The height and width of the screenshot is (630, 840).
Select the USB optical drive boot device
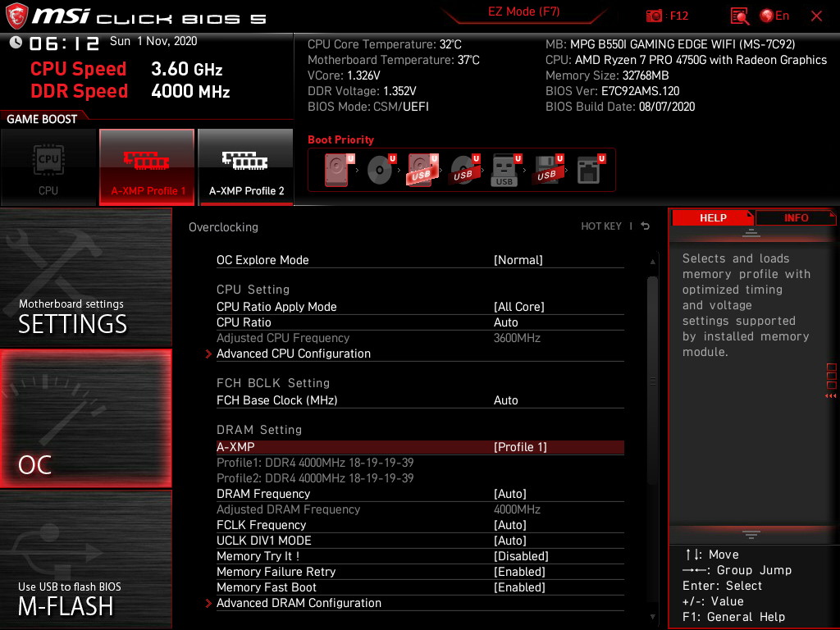[x=465, y=170]
